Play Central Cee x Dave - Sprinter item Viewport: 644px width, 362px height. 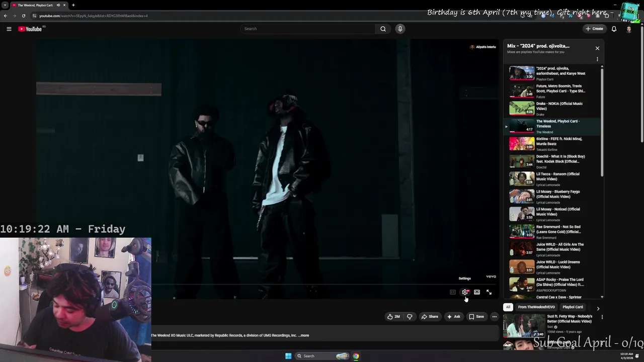[x=552, y=297]
